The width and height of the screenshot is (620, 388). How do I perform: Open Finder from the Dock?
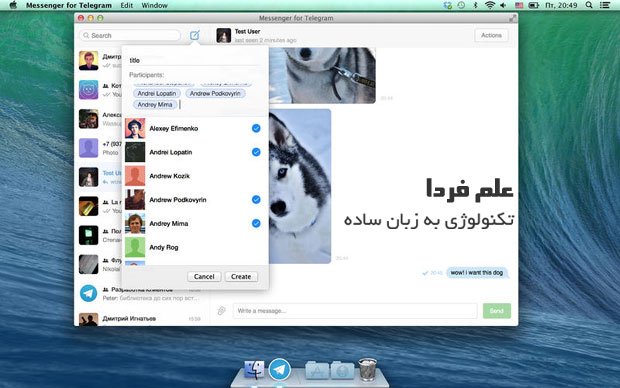click(254, 369)
